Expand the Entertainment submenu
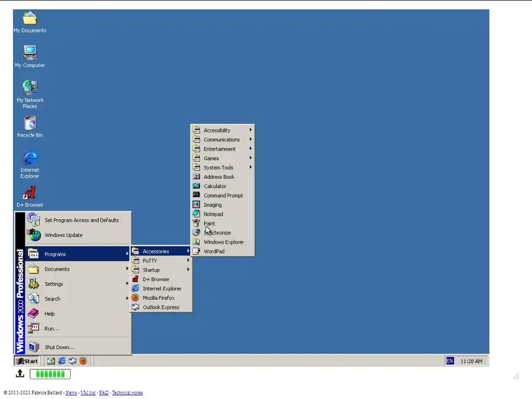Image resolution: width=532 pixels, height=399 pixels. coord(222,149)
